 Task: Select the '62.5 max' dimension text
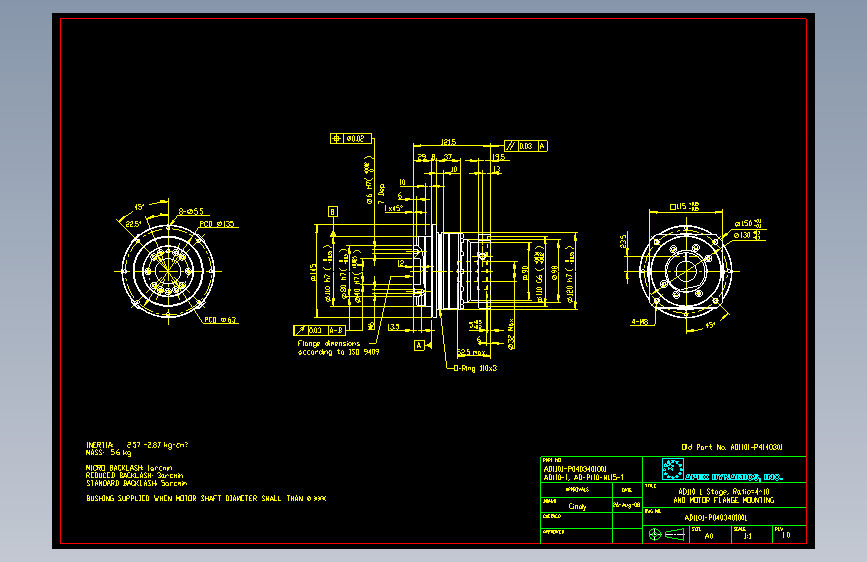point(472,352)
